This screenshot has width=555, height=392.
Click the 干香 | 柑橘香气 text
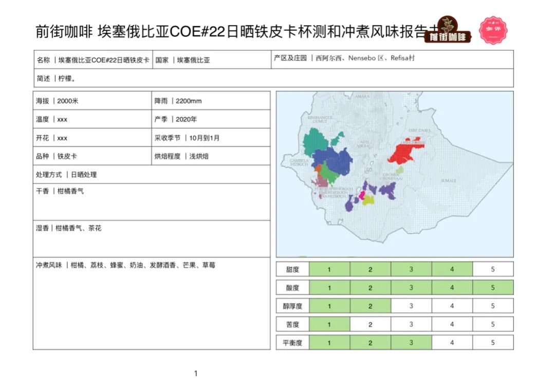tap(60, 191)
